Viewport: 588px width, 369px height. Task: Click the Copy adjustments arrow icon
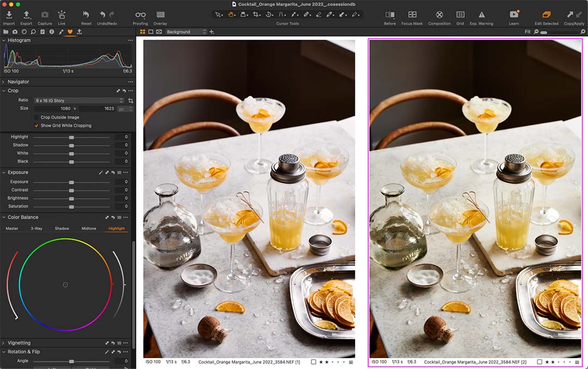[x=570, y=14]
